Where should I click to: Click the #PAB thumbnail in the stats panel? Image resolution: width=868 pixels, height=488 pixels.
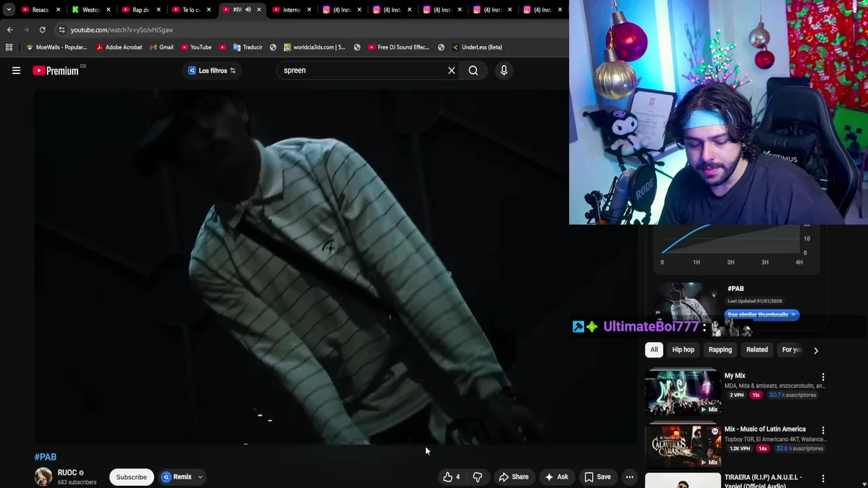686,302
